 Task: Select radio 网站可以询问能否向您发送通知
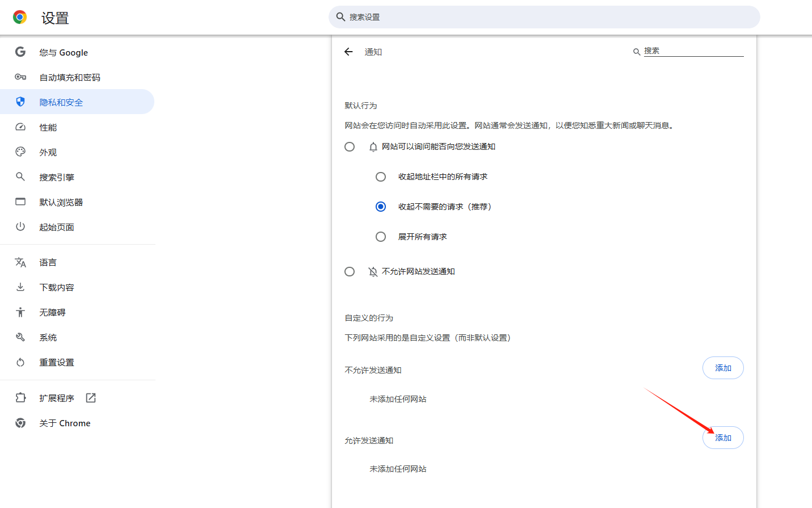(x=350, y=147)
